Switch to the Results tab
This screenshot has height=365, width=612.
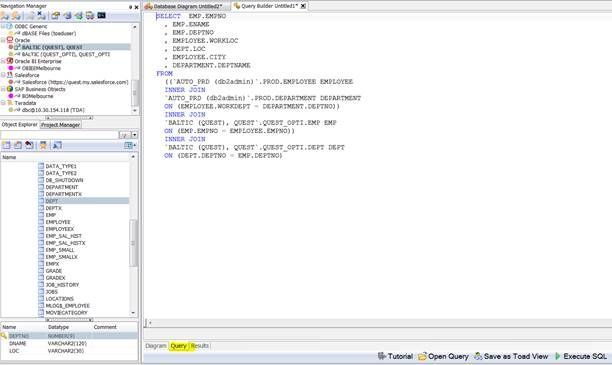click(200, 346)
